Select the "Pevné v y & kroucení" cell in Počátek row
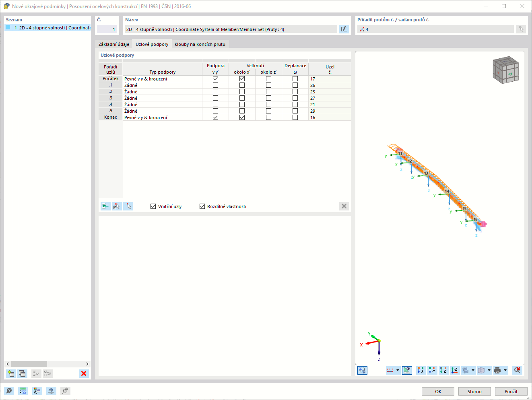532x400 pixels. pos(162,79)
